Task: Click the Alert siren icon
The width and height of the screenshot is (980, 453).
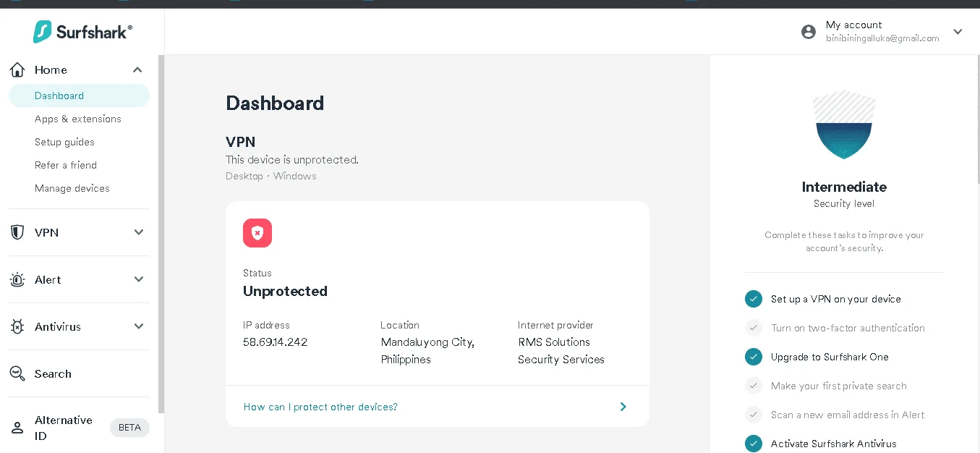Action: [17, 279]
